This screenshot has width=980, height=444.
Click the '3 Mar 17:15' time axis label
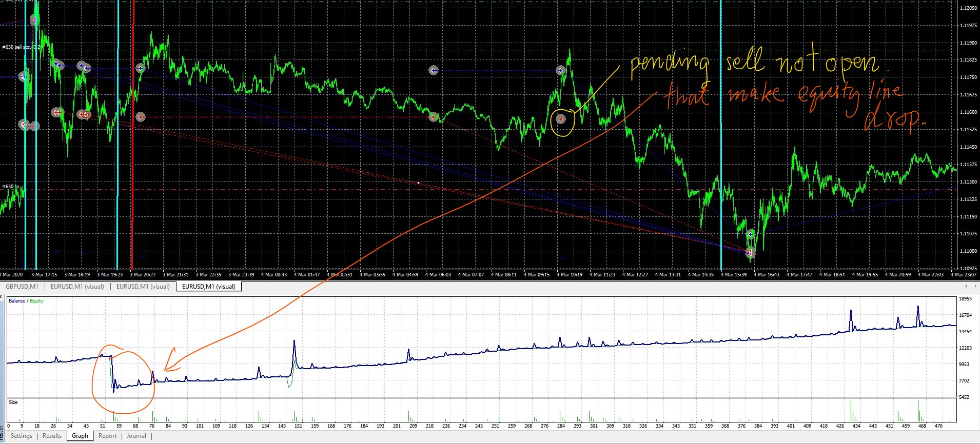point(44,275)
